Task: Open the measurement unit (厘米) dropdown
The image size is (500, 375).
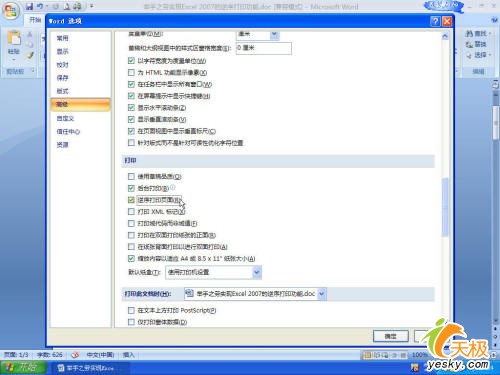Action: (274, 34)
